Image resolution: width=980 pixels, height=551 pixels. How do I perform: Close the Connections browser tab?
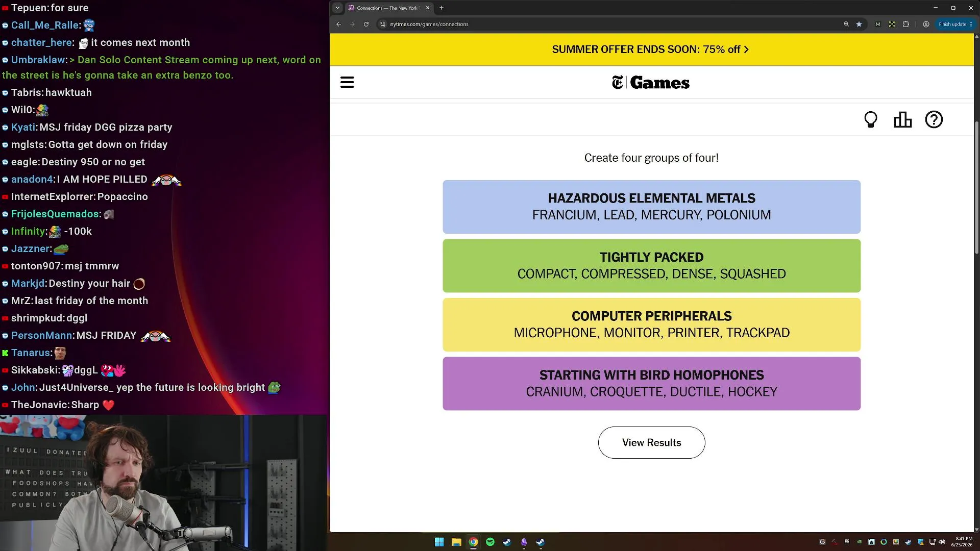click(x=428, y=8)
